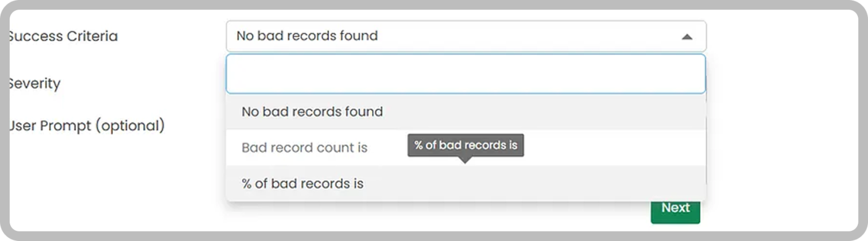This screenshot has width=868, height=241.
Task: Click the word "Next" on the green button
Action: (x=675, y=208)
